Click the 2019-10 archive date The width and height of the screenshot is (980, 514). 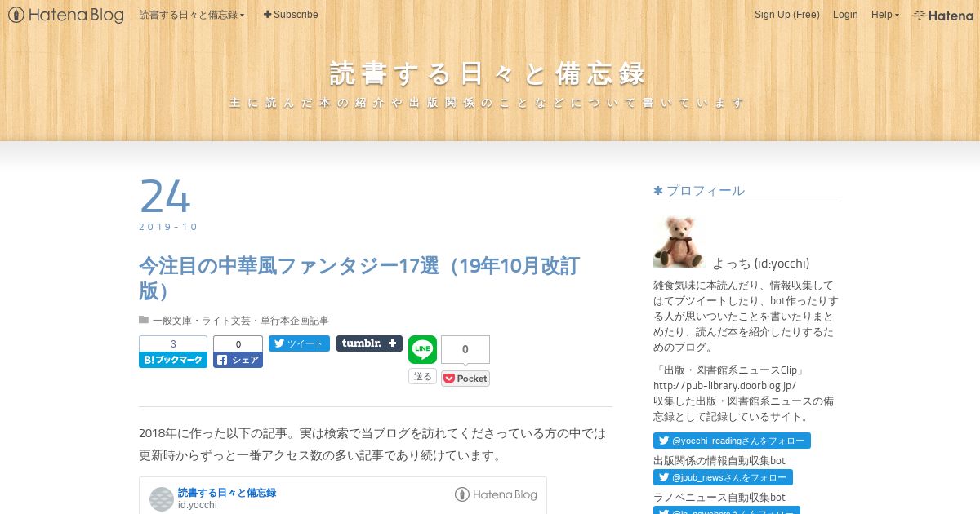(168, 227)
